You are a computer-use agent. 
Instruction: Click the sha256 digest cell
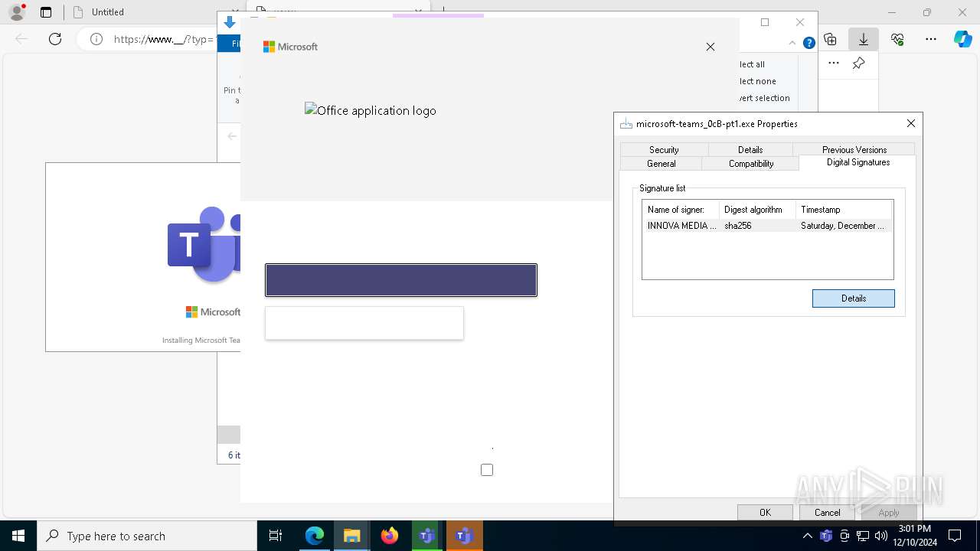738,226
